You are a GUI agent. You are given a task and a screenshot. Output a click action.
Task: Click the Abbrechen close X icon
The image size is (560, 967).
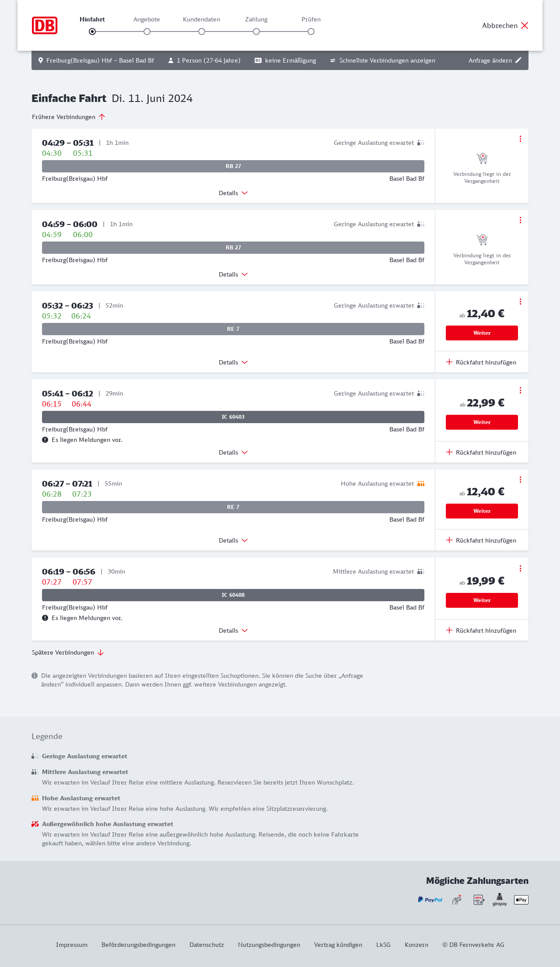click(525, 25)
